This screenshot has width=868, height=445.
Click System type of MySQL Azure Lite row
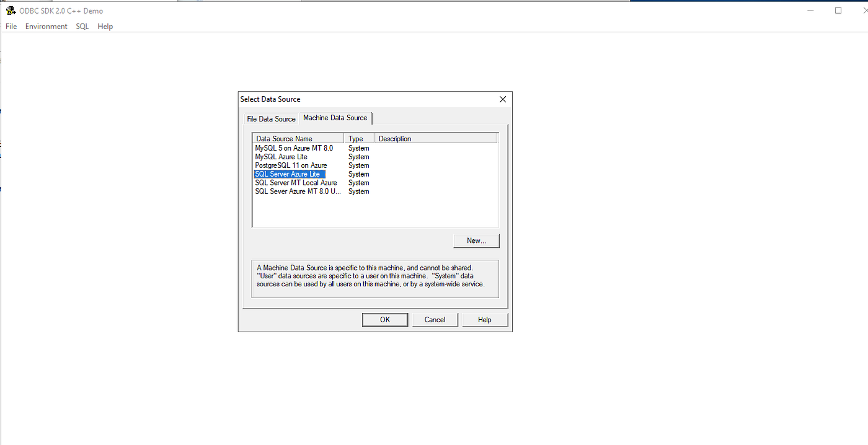click(358, 157)
